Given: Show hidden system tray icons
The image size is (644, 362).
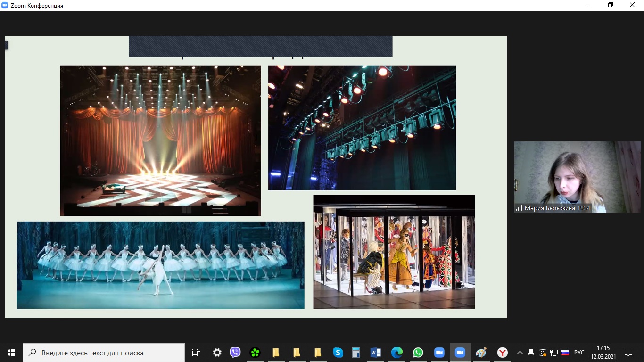Looking at the screenshot, I should click(520, 353).
